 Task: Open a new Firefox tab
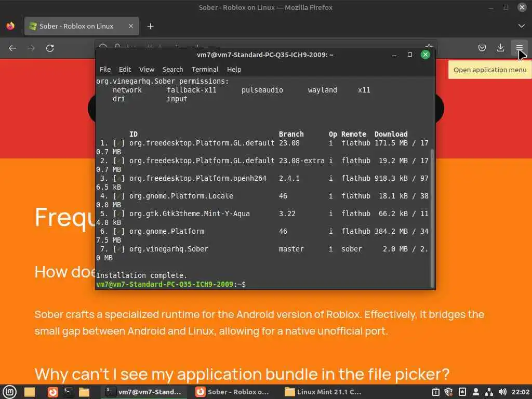[150, 26]
